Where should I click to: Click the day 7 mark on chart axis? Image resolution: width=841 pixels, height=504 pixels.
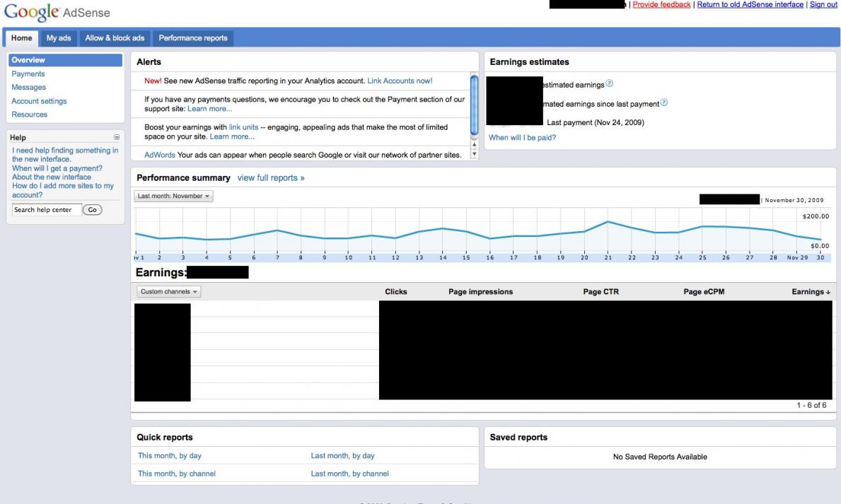pyautogui.click(x=277, y=258)
